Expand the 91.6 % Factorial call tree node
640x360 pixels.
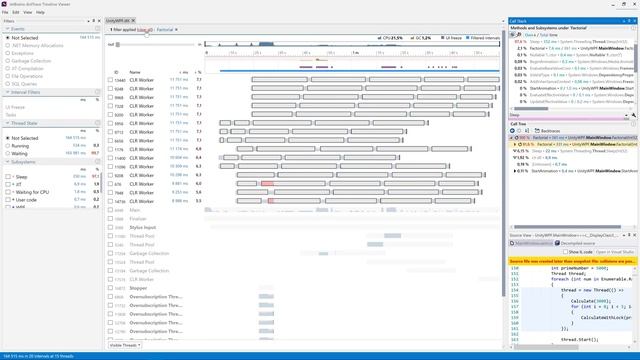click(x=515, y=144)
